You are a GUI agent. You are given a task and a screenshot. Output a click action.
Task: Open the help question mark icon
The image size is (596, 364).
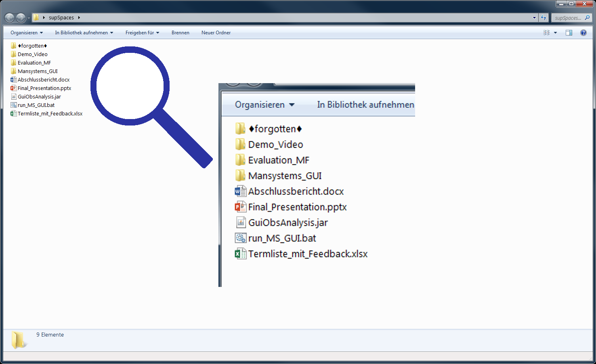click(583, 33)
